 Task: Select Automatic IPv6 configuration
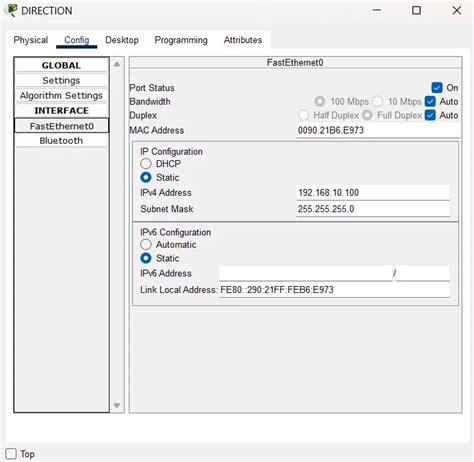click(x=146, y=244)
